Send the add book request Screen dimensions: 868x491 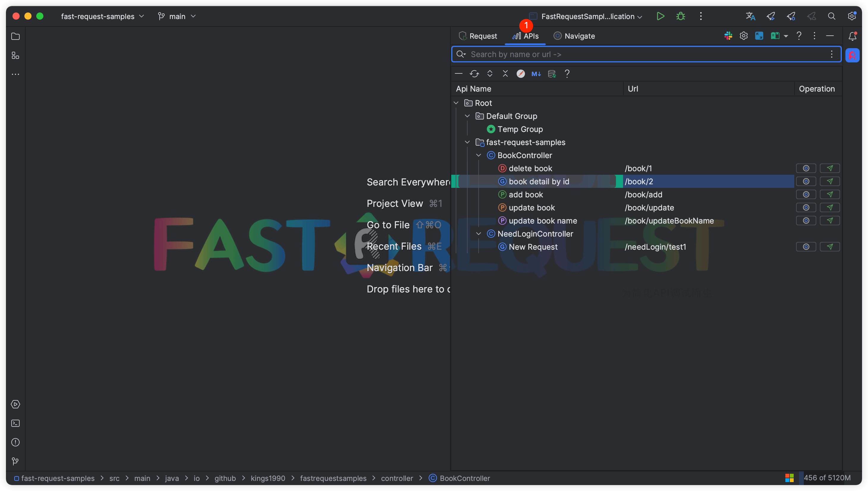click(830, 195)
